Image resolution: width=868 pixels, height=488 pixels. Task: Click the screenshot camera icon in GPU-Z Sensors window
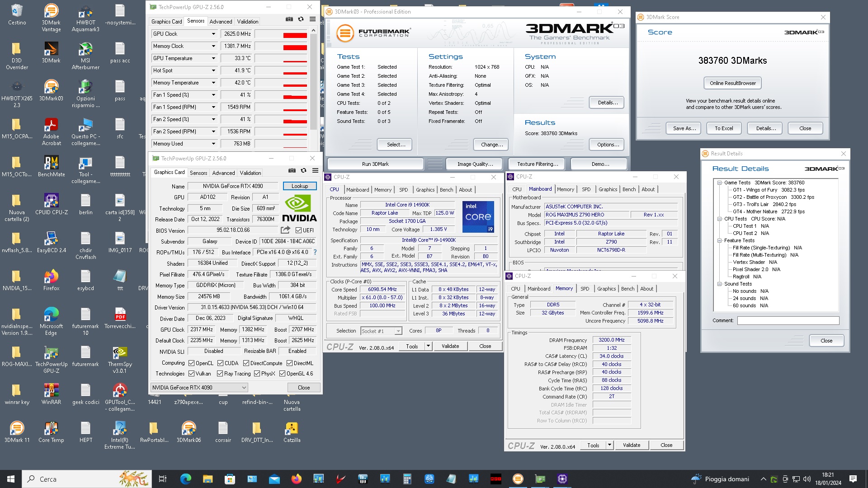click(289, 19)
